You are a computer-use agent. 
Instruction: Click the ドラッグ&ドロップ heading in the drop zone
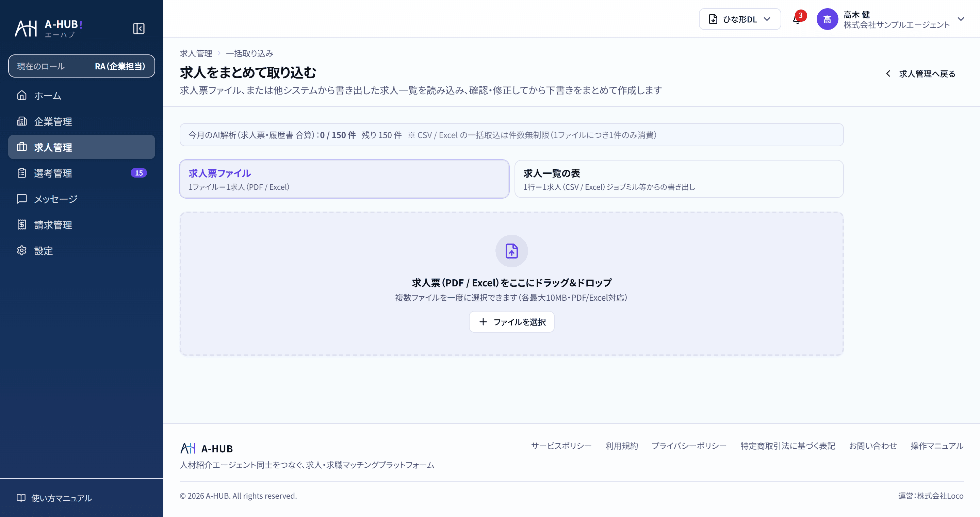click(511, 282)
